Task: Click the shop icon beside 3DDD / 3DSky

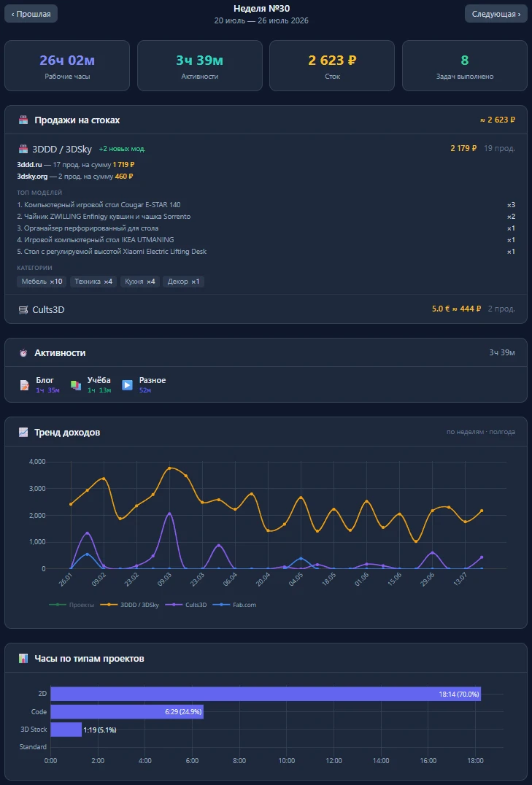Action: pyautogui.click(x=23, y=149)
